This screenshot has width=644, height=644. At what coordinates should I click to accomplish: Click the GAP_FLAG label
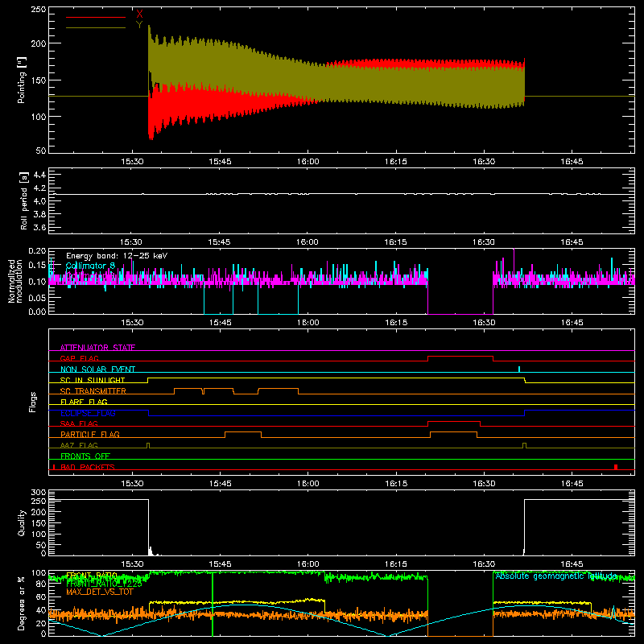[x=79, y=358]
